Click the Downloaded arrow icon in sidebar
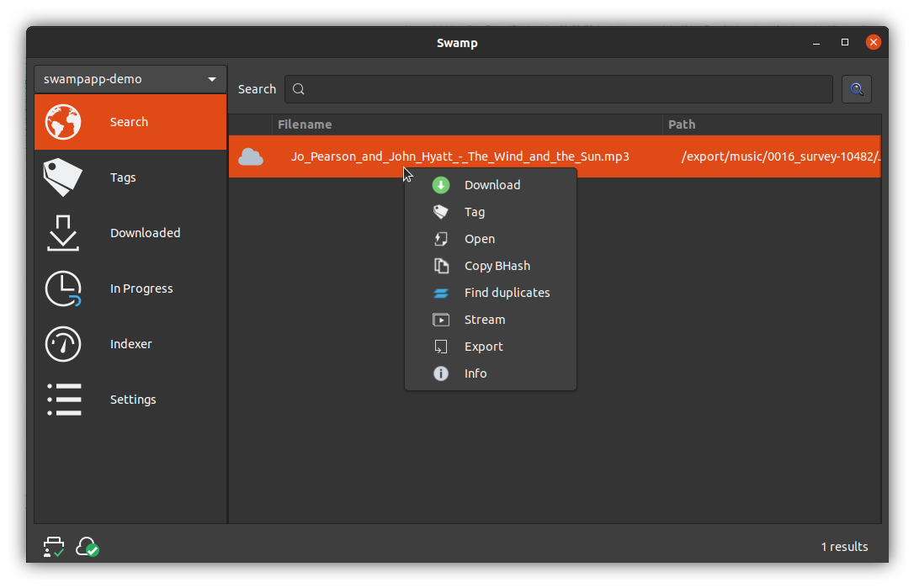Screen dimensions: 914x588 (x=63, y=233)
